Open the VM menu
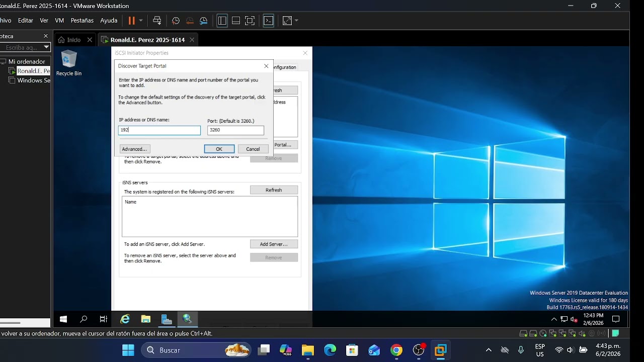Screen dimensions: 644x362 (59, 21)
